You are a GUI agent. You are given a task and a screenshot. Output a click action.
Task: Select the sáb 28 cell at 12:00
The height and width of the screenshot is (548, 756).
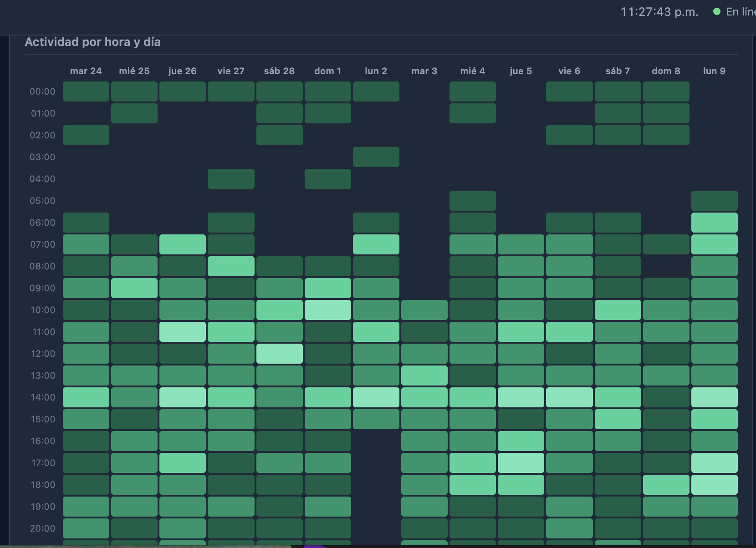tap(279, 354)
